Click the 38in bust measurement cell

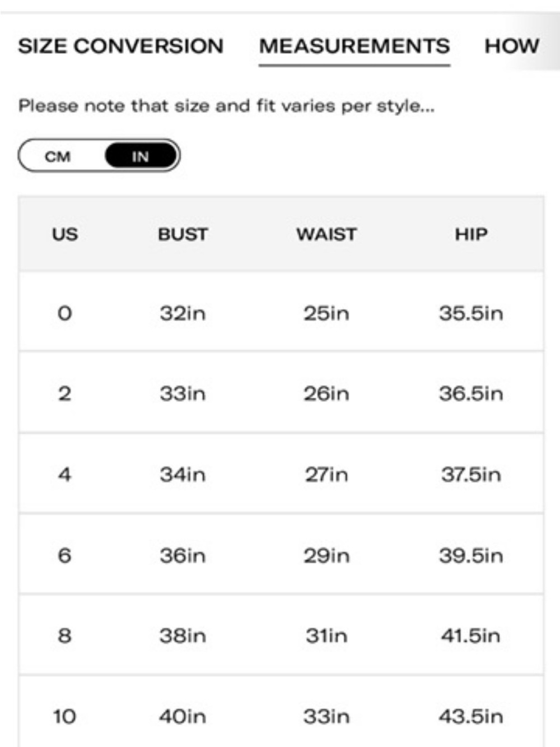coord(183,635)
